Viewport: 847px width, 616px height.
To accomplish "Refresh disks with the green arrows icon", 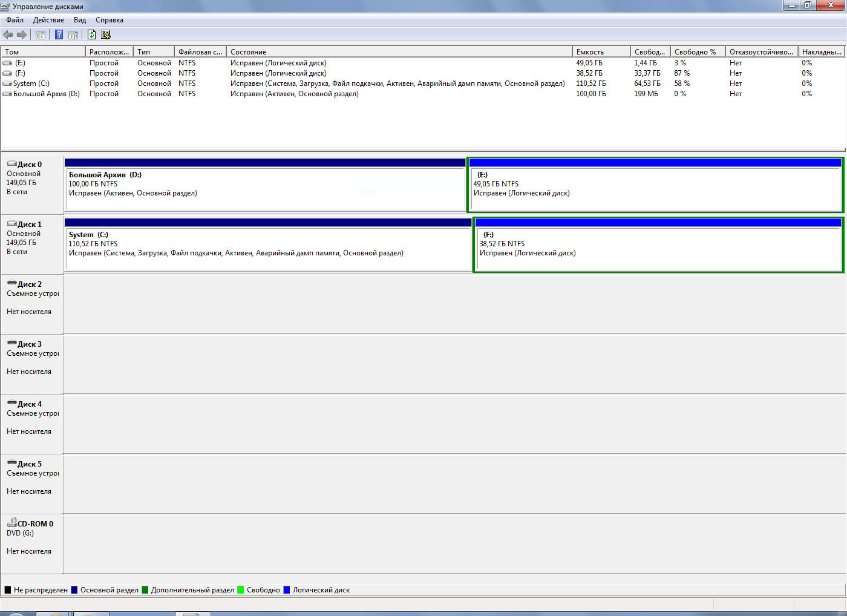I will coord(91,35).
